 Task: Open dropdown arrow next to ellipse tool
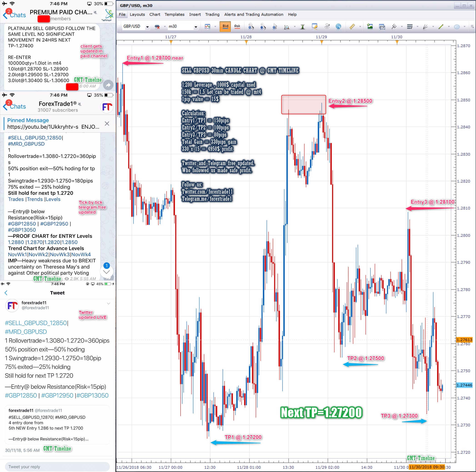point(464,27)
